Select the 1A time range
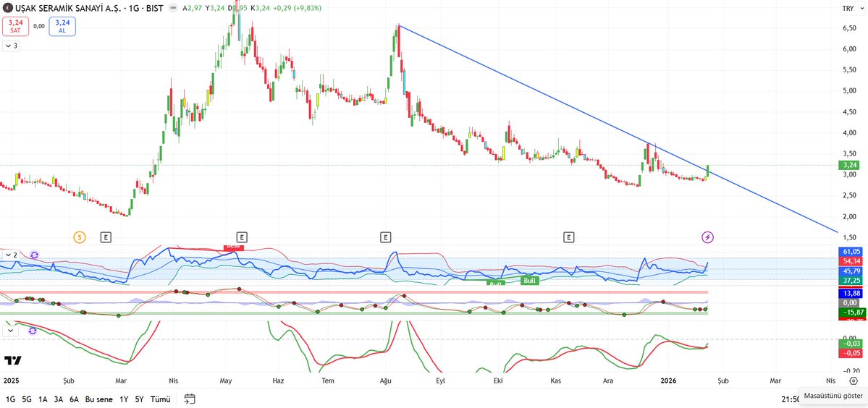The height and width of the screenshot is (408, 868). [x=43, y=399]
